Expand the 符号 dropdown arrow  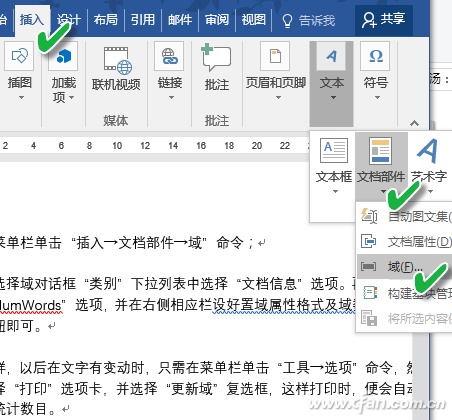click(377, 97)
